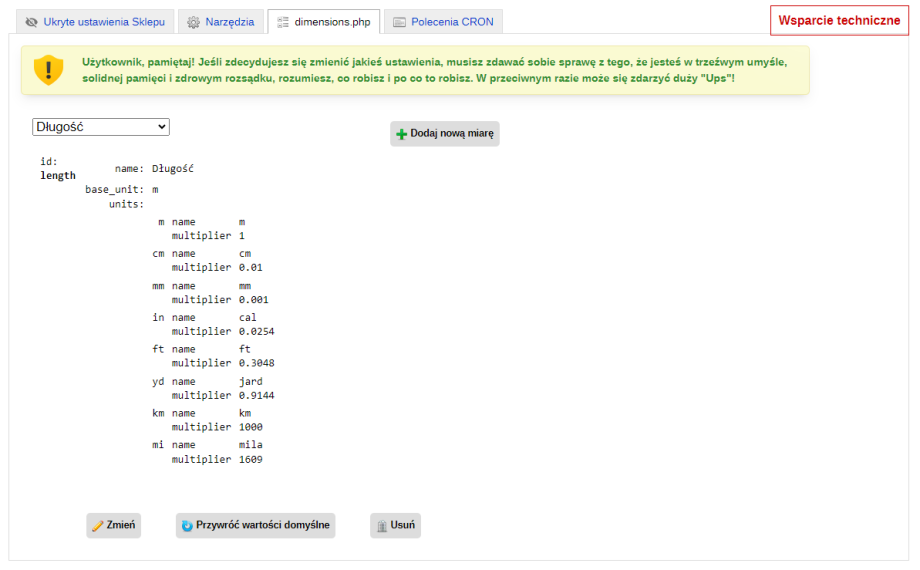The height and width of the screenshot is (570, 920).
Task: Click the crossed-eye icon on Ukryte ustawienia tab
Action: coord(32,21)
